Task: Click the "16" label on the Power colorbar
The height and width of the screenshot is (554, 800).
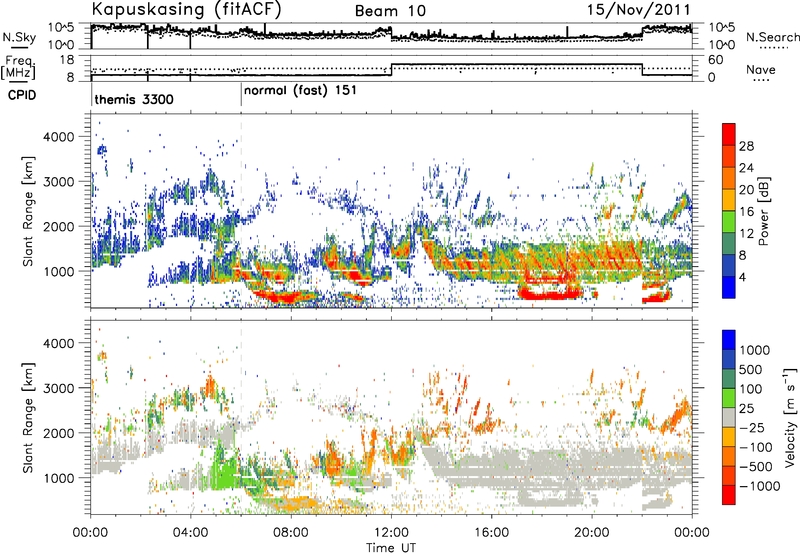Action: [746, 212]
